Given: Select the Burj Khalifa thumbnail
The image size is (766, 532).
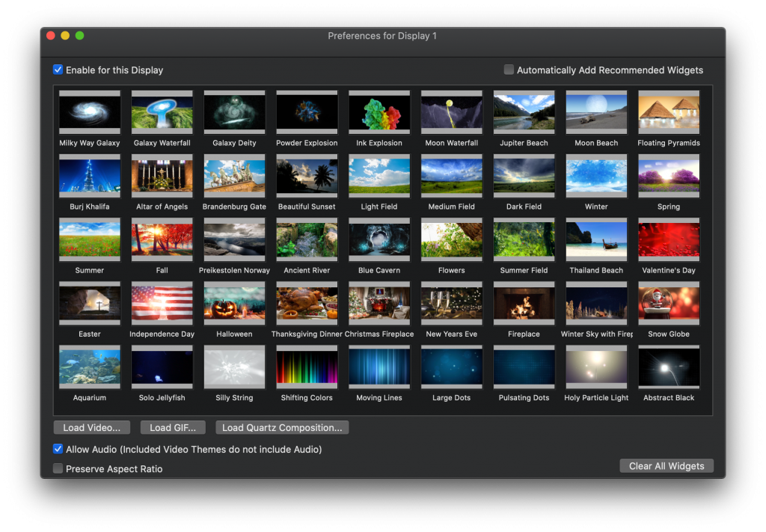Looking at the screenshot, I should coord(90,176).
